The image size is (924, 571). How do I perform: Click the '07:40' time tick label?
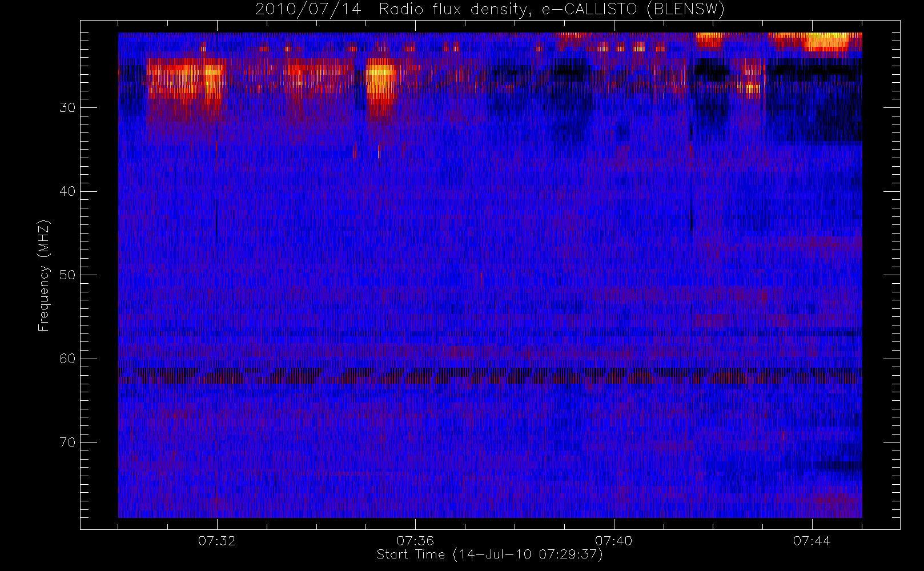point(613,541)
